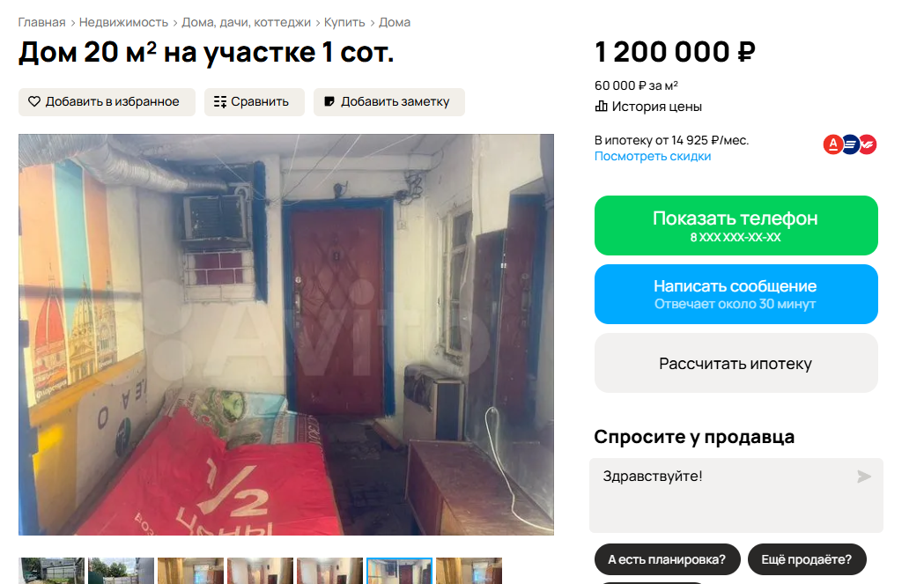
Task: Choose the 'Ещё продаёте?' quick question
Action: pyautogui.click(x=807, y=559)
